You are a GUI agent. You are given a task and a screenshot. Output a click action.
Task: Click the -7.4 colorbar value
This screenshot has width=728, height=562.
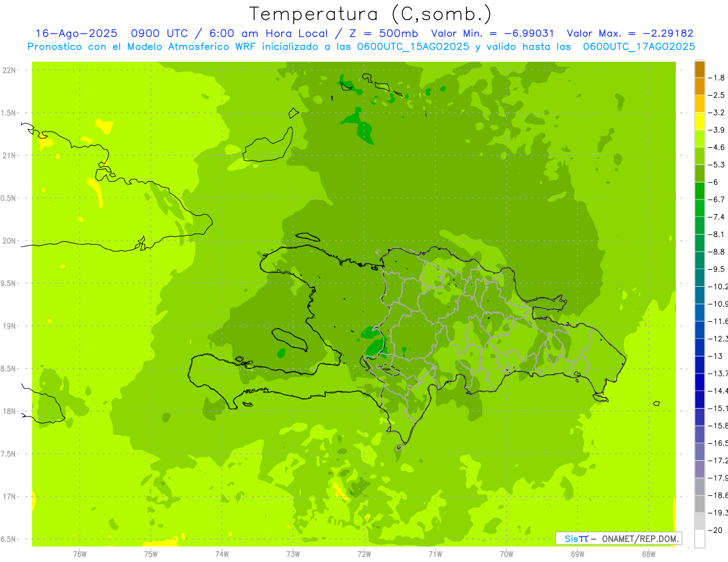(x=716, y=217)
